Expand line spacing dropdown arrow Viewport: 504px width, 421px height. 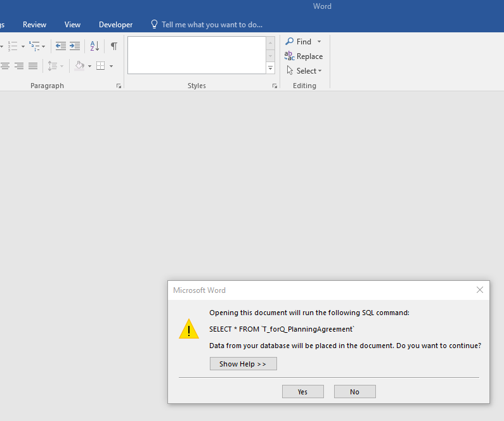pyautogui.click(x=61, y=66)
